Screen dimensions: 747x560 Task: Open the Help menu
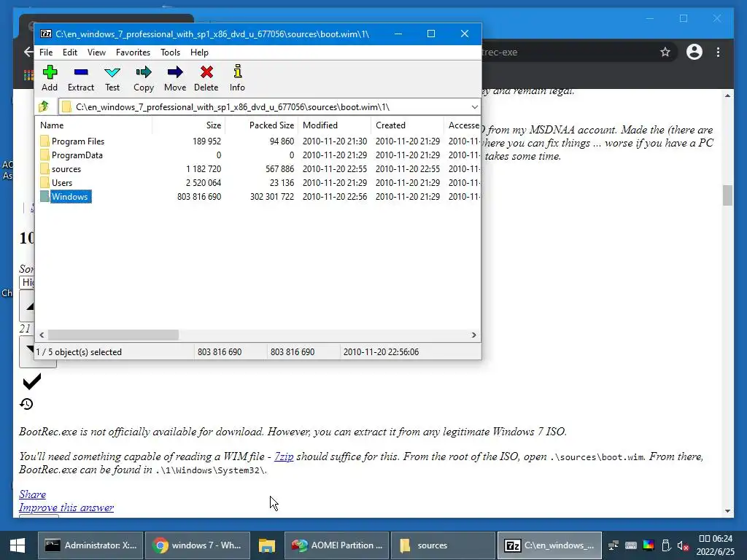[199, 52]
